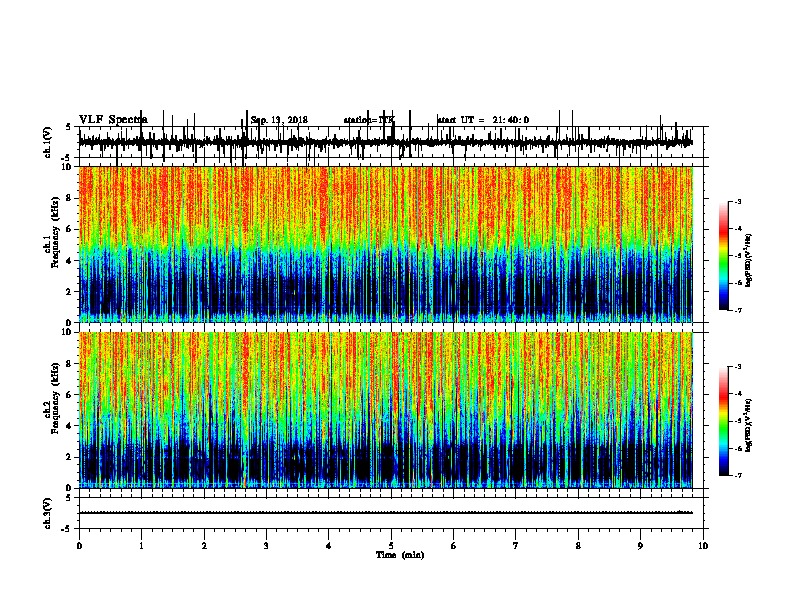Click inside the ch.2 spectrogram panel
This screenshot has height=612, width=792.
(x=385, y=410)
